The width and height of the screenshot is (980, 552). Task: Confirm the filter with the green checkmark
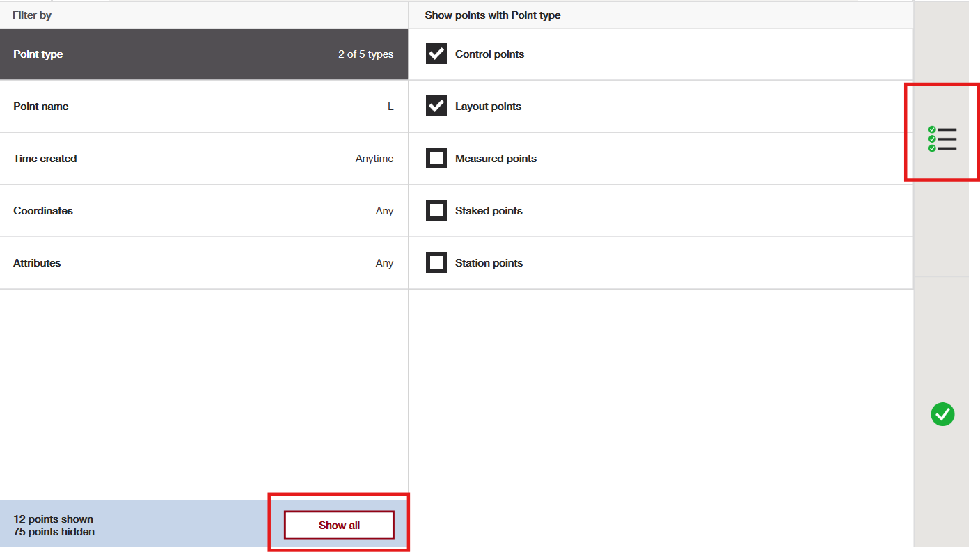pos(942,414)
